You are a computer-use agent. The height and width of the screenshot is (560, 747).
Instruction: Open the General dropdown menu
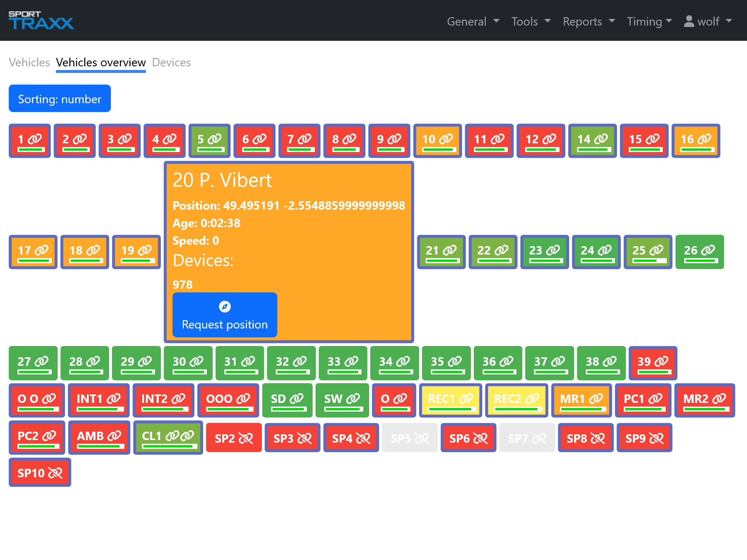(473, 22)
